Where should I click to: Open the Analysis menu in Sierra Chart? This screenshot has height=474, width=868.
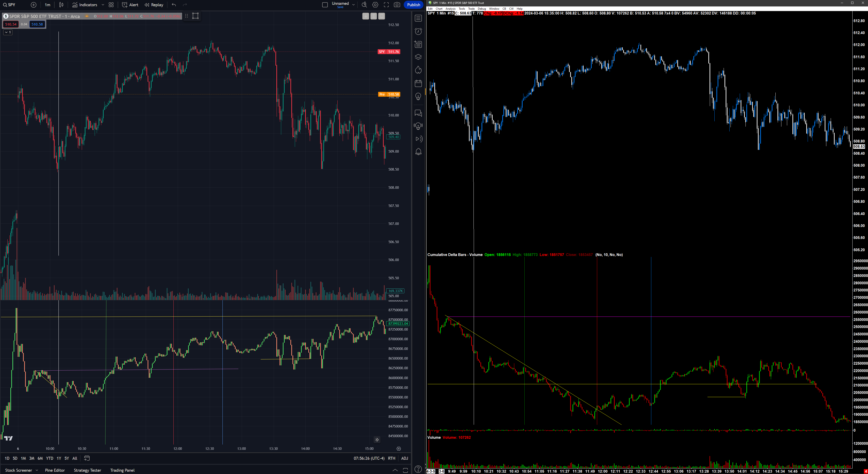(x=450, y=9)
